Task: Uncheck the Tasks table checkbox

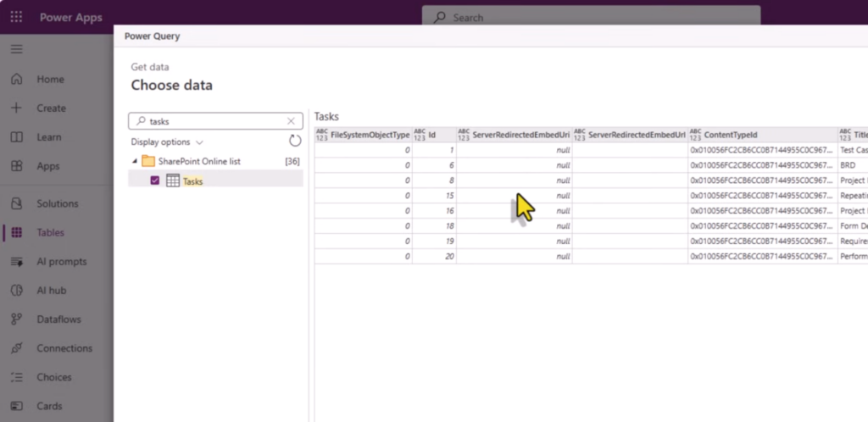Action: (155, 180)
